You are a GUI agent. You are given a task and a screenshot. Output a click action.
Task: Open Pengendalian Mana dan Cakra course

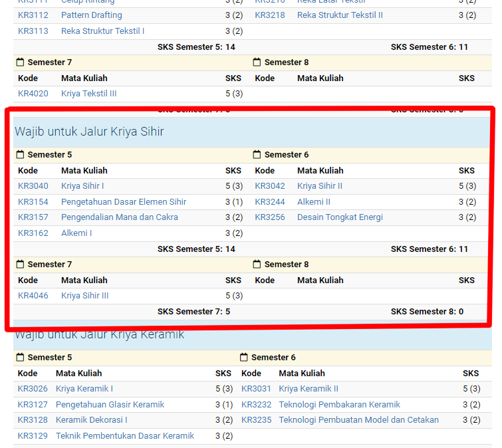click(120, 217)
